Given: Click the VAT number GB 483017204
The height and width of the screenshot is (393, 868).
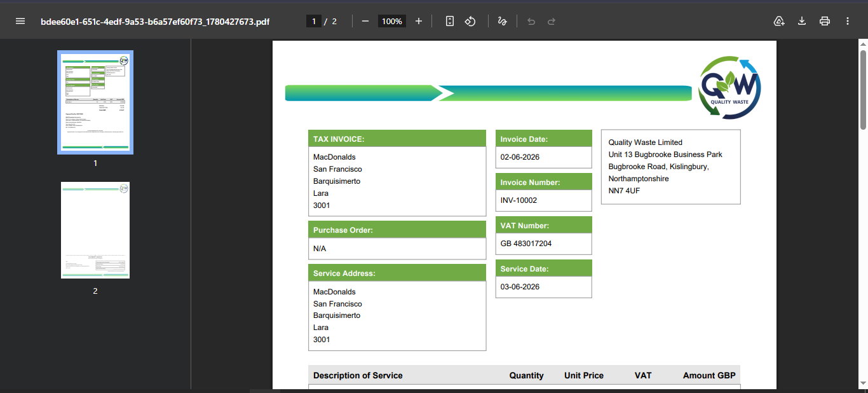Looking at the screenshot, I should [526, 244].
